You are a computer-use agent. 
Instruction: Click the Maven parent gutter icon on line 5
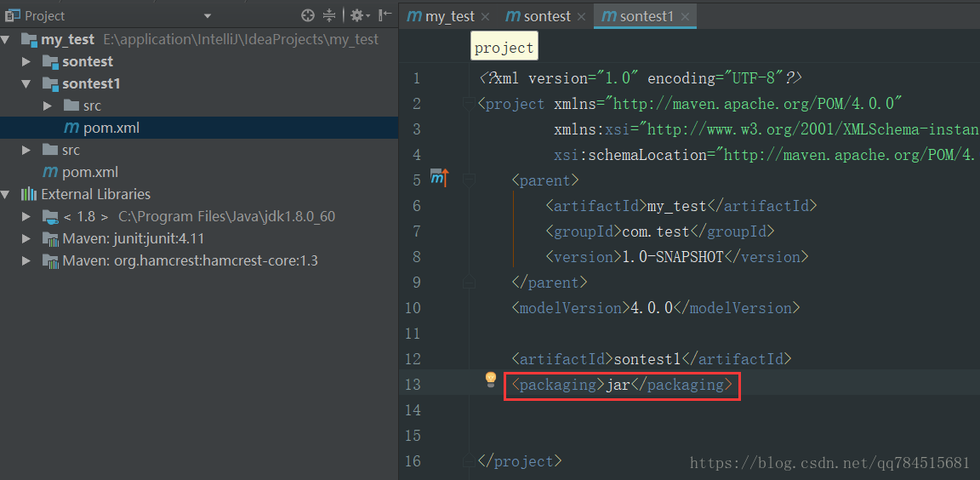[440, 179]
